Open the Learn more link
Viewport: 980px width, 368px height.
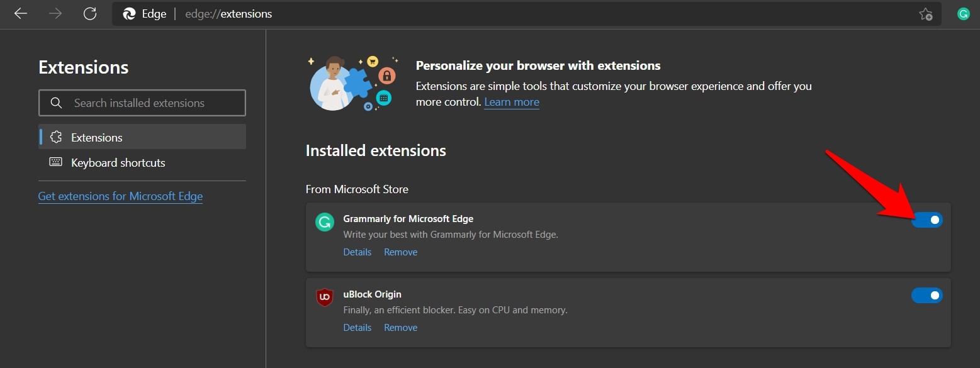coord(511,101)
